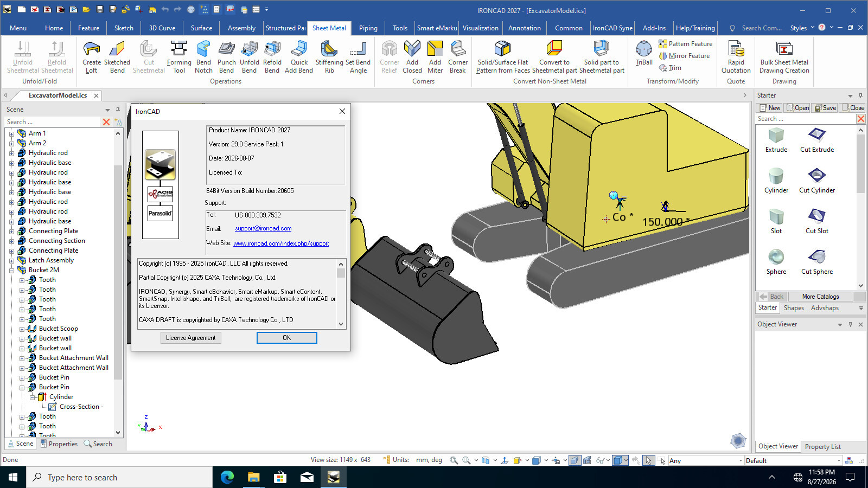Open the ironcad.com support web link
Screen dimensions: 868x488
(281, 243)
